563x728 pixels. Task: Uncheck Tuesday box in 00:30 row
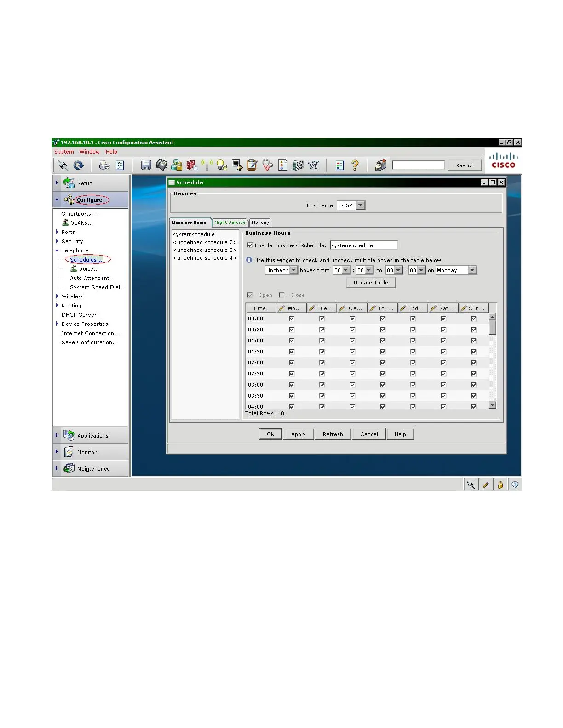pos(322,330)
